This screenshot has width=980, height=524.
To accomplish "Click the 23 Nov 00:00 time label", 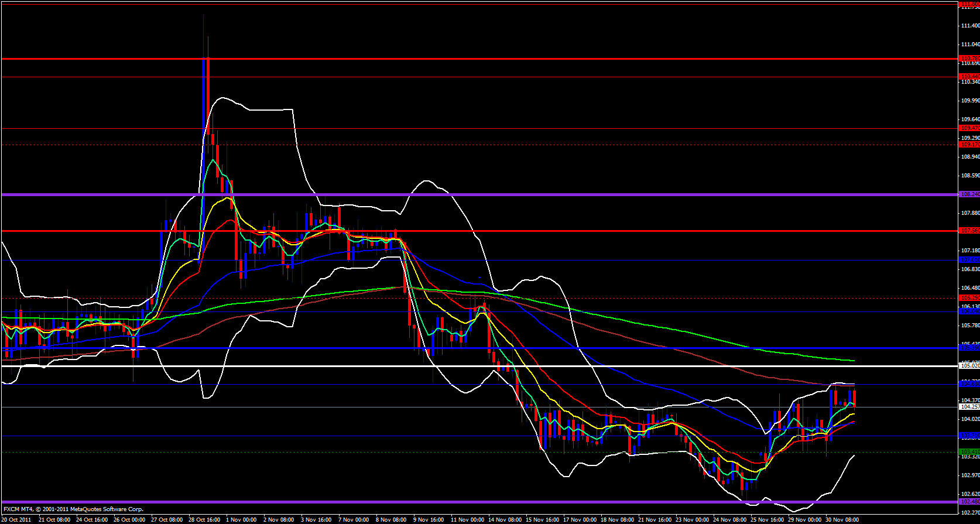I will click(692, 520).
